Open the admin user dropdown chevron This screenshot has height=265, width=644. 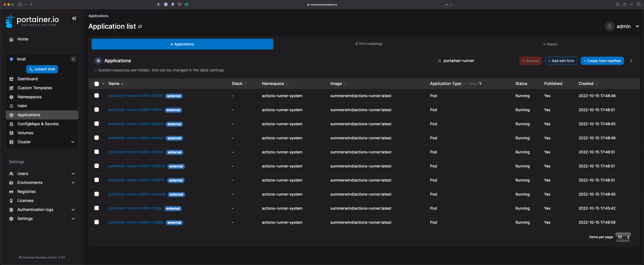637,26
